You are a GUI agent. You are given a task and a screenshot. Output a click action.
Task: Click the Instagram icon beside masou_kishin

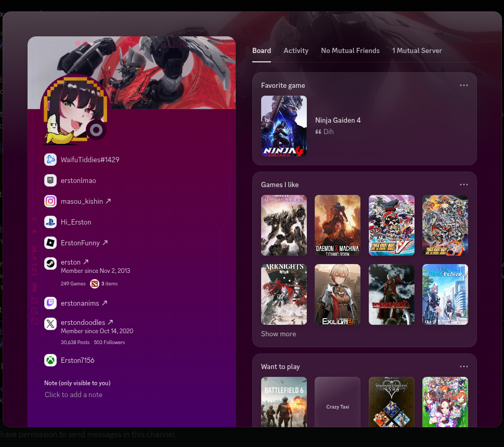(x=50, y=201)
